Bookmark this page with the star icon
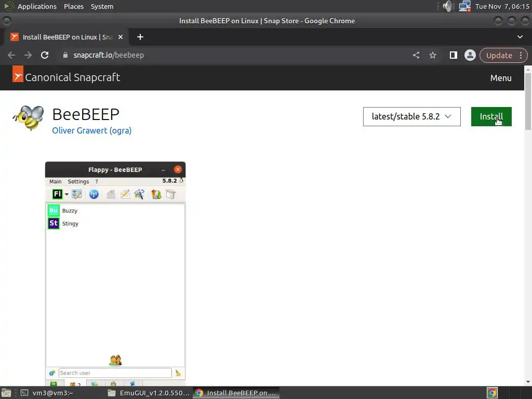Image resolution: width=532 pixels, height=399 pixels. (433, 55)
